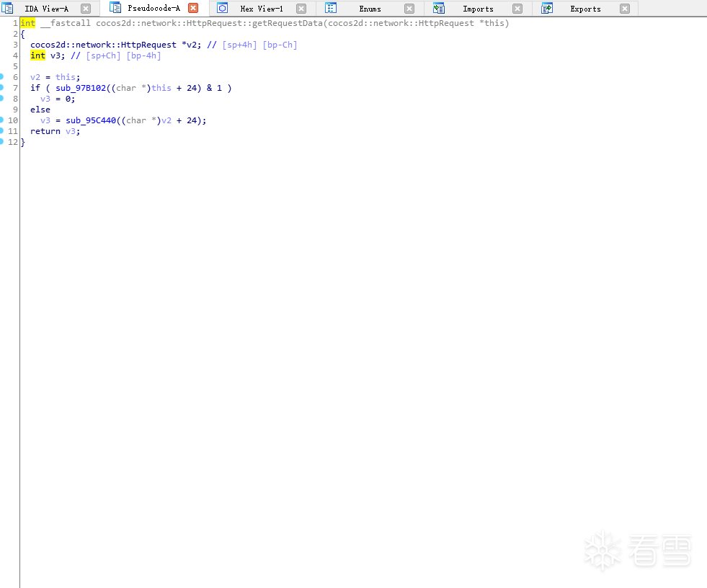Toggle breakpoint dot on line 8
The height and width of the screenshot is (588, 707).
tap(1, 98)
